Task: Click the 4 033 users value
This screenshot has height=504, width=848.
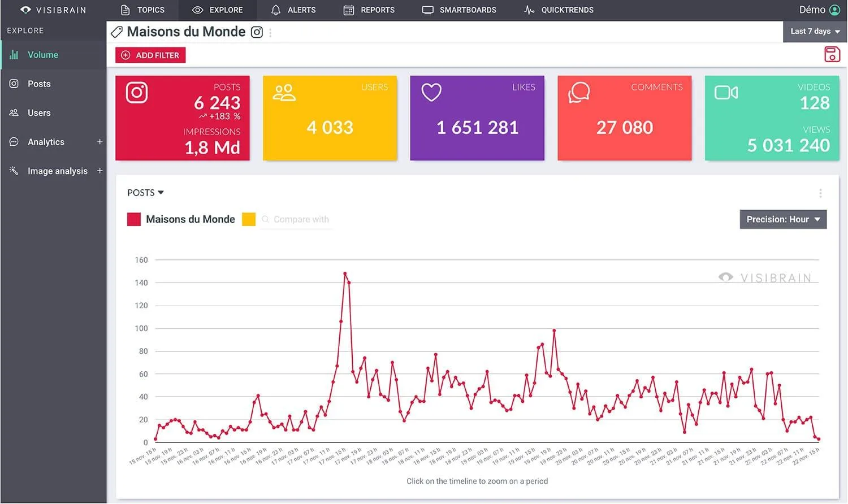Action: pyautogui.click(x=330, y=128)
